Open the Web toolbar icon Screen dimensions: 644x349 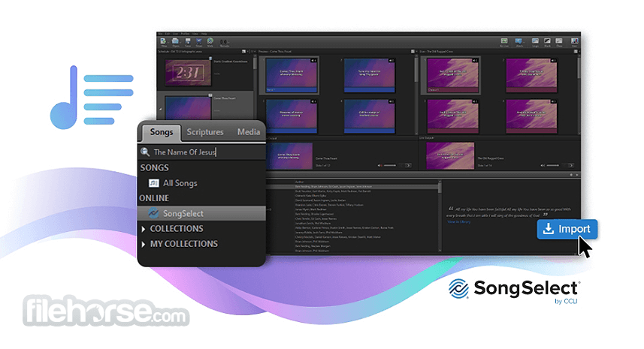pyautogui.click(x=210, y=41)
